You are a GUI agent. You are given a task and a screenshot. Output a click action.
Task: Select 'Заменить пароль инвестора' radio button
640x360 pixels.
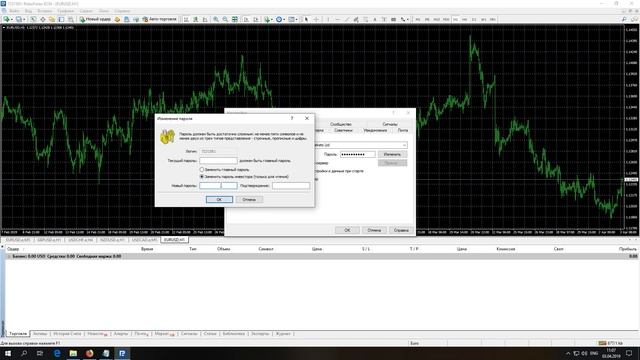click(202, 176)
